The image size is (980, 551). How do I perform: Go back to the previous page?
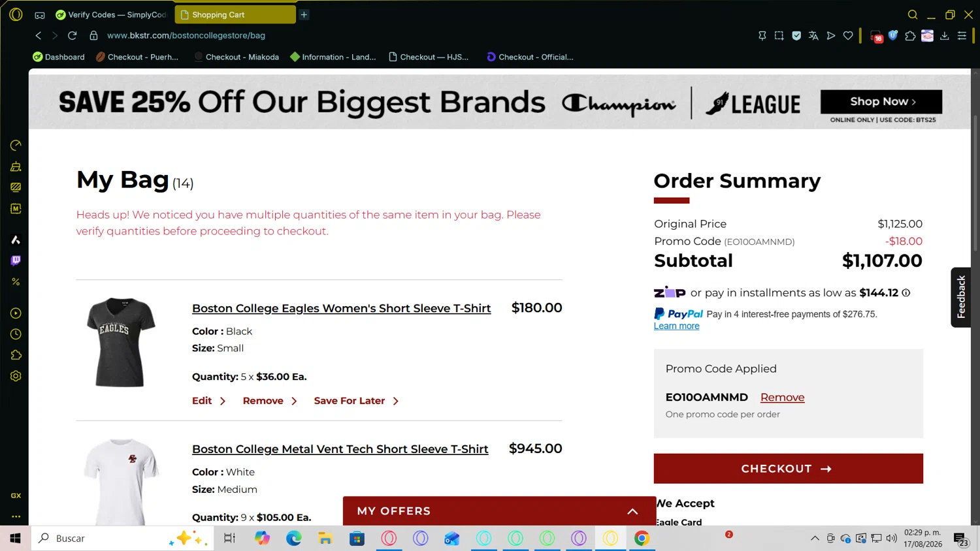[x=39, y=35]
